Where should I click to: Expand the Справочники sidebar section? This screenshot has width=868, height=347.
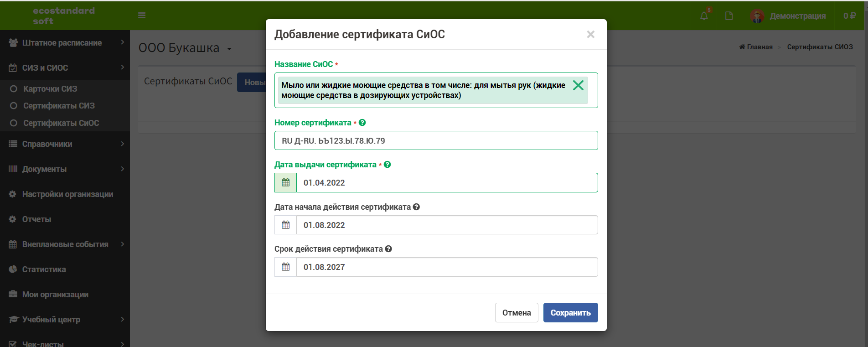pyautogui.click(x=65, y=144)
